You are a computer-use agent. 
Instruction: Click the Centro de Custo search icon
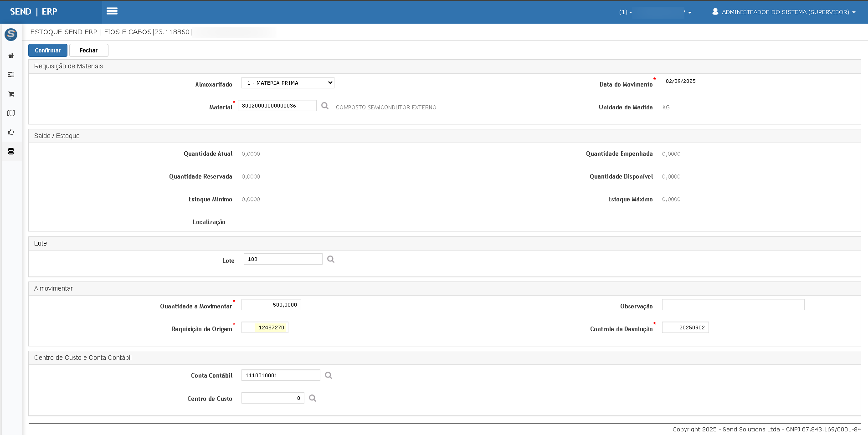pos(313,398)
